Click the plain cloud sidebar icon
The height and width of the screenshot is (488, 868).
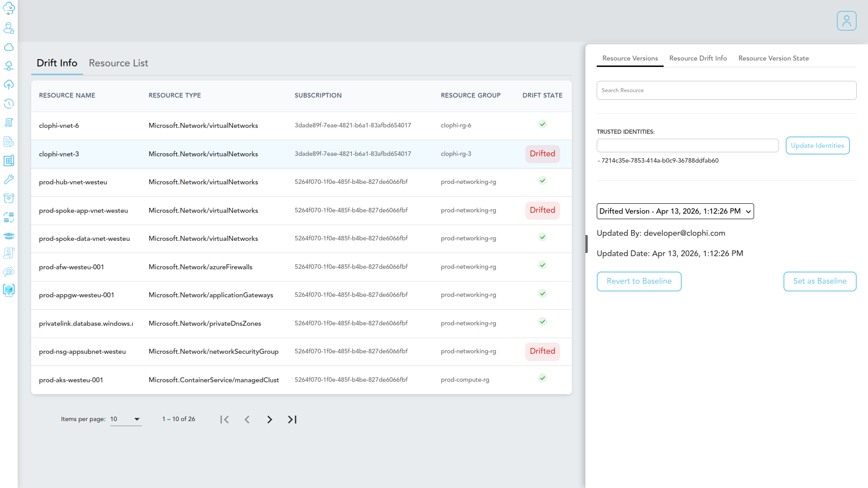9,47
